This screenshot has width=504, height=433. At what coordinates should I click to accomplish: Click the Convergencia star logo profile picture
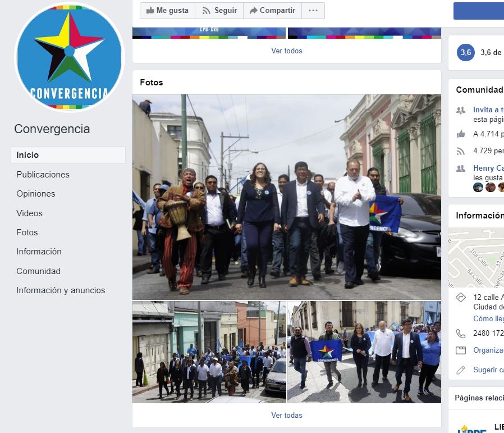(x=69, y=57)
